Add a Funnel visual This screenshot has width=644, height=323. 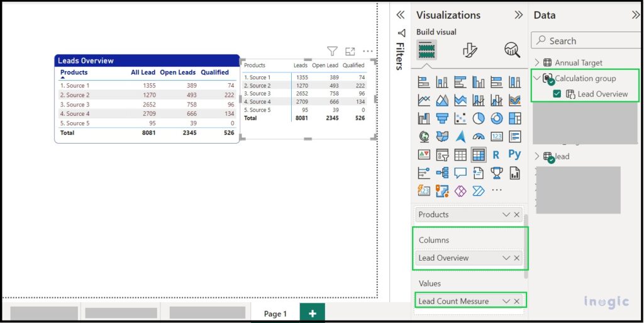point(442,118)
